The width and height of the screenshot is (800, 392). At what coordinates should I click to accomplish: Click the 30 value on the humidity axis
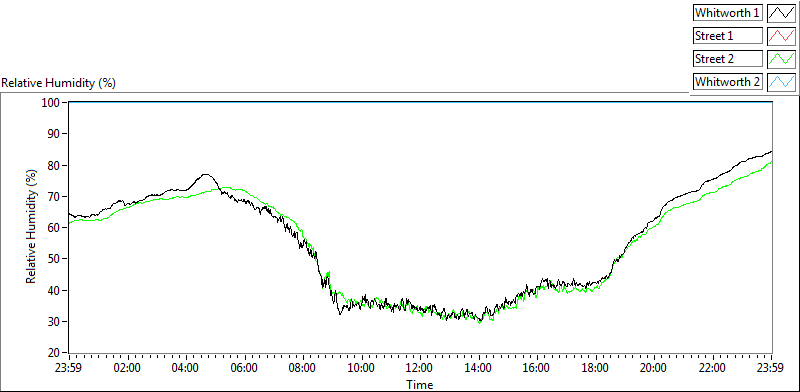tap(54, 322)
